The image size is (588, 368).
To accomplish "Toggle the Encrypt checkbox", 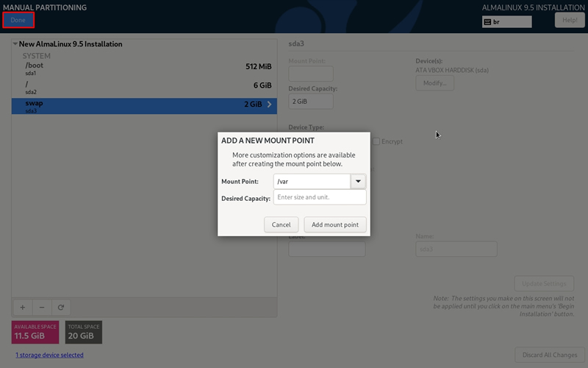I will 376,141.
